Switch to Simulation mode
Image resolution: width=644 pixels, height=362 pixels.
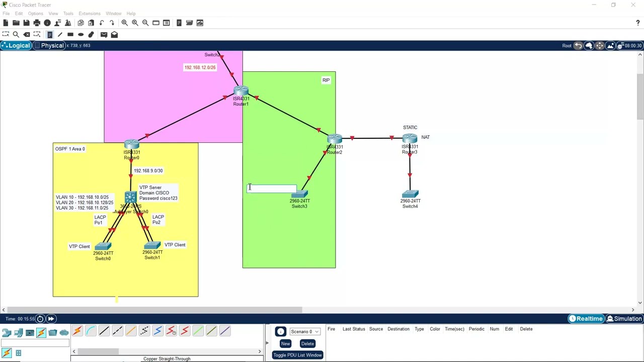tap(624, 319)
